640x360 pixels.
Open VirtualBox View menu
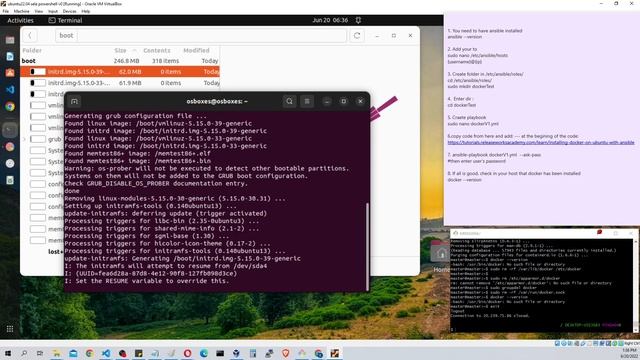[38, 11]
